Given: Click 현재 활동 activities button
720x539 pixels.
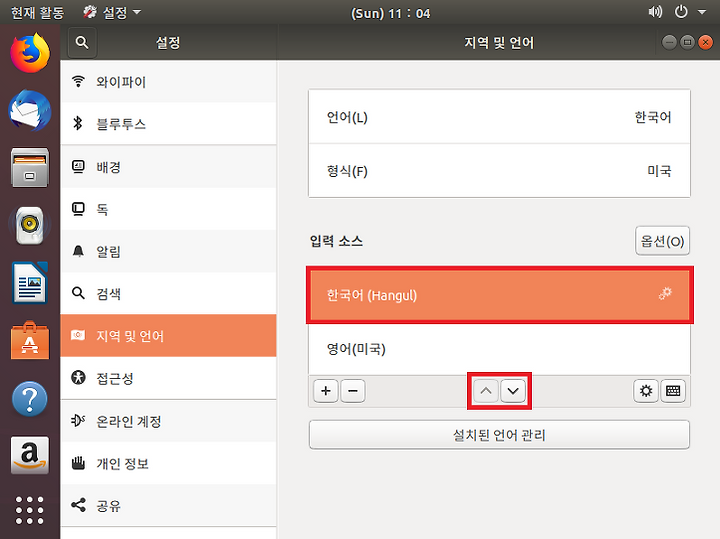Looking at the screenshot, I should click(x=37, y=12).
